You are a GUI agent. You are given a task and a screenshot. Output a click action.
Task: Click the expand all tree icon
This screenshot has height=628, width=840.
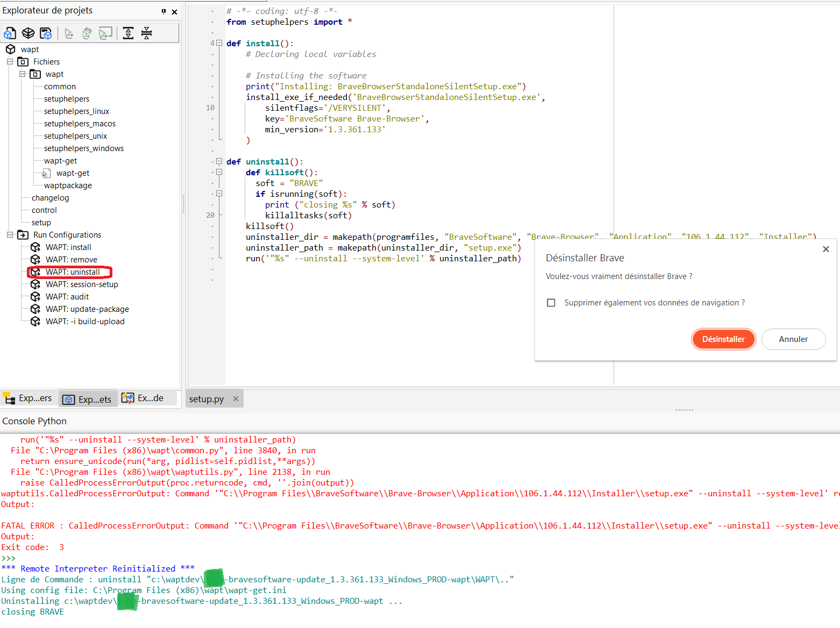tap(128, 33)
